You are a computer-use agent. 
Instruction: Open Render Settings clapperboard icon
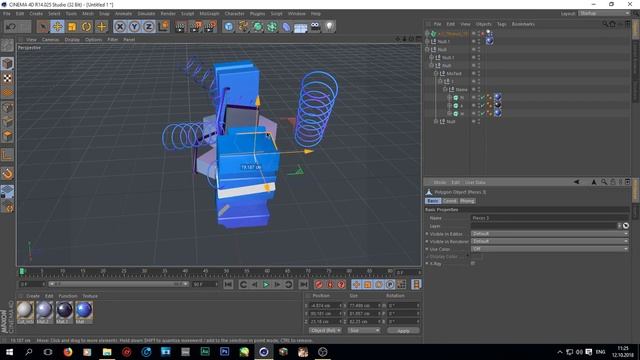click(210, 27)
